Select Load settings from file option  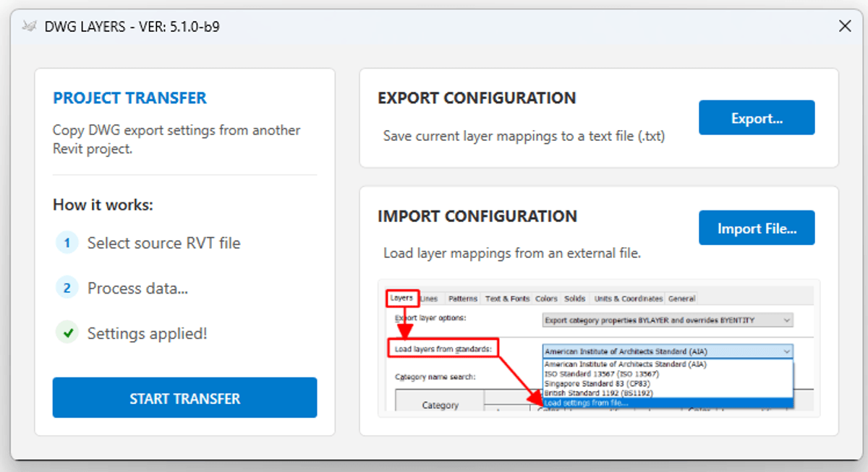pyautogui.click(x=587, y=403)
